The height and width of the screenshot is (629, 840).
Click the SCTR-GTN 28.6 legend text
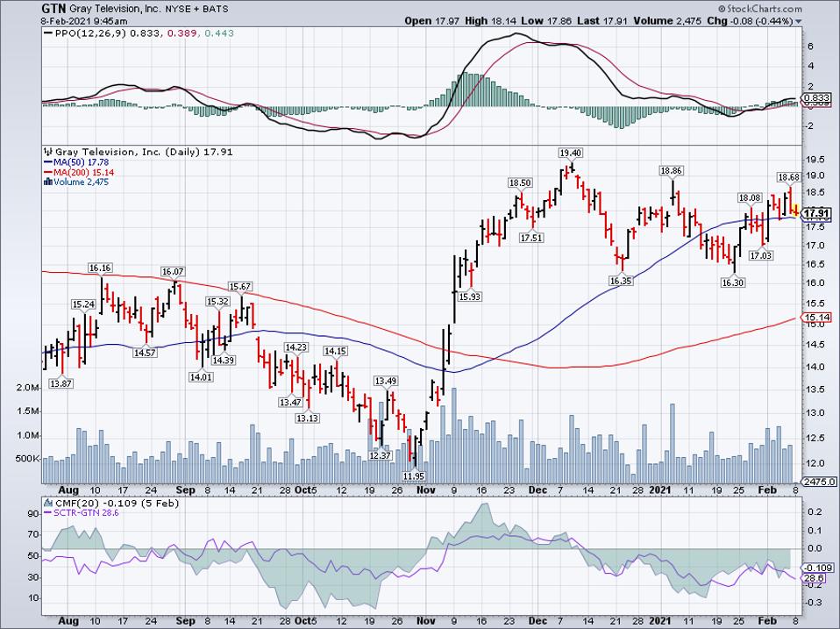pyautogui.click(x=85, y=513)
